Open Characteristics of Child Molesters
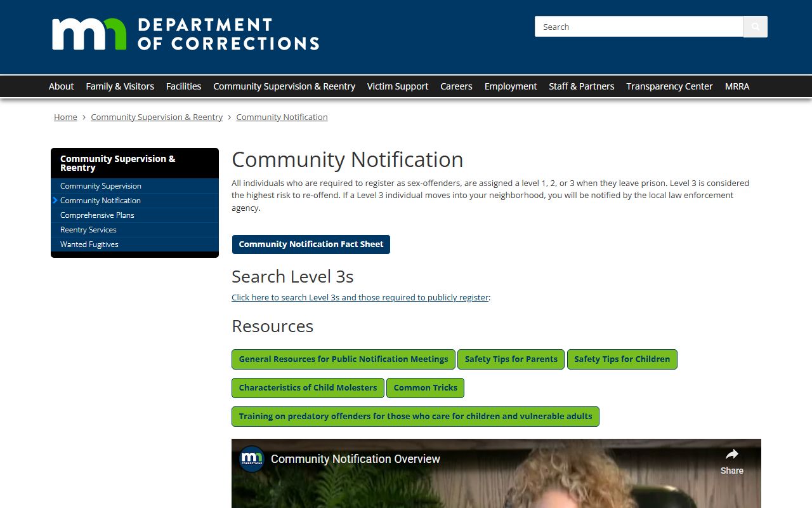Image resolution: width=812 pixels, height=508 pixels. (308, 388)
